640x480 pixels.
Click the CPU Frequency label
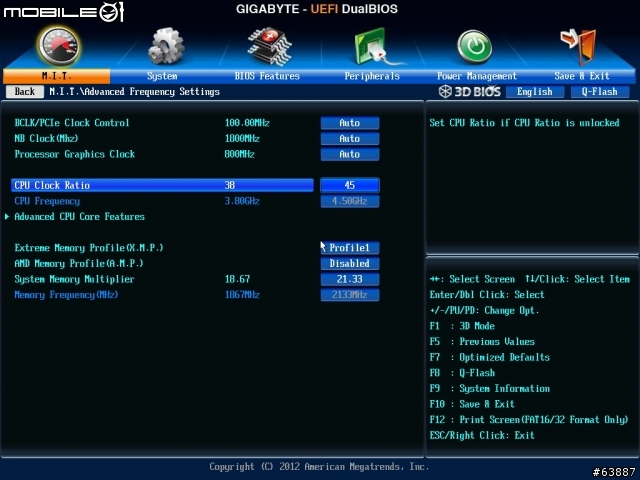(x=47, y=201)
